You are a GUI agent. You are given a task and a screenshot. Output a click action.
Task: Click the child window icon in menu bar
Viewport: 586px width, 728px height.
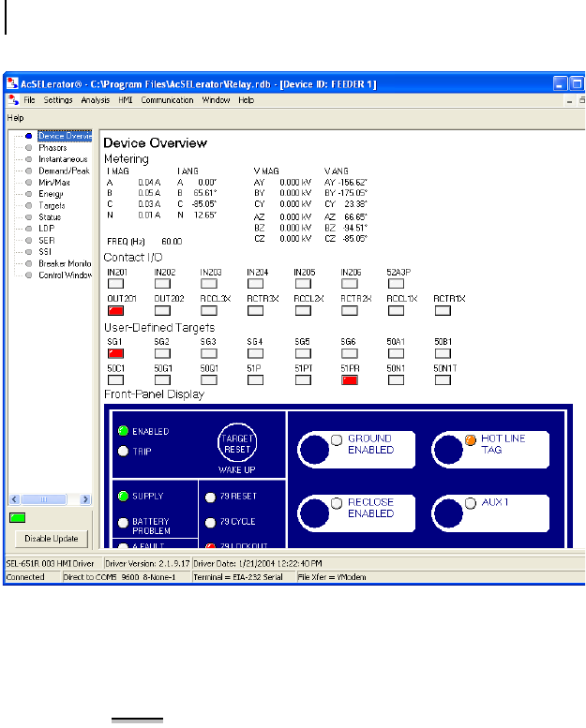point(13,100)
